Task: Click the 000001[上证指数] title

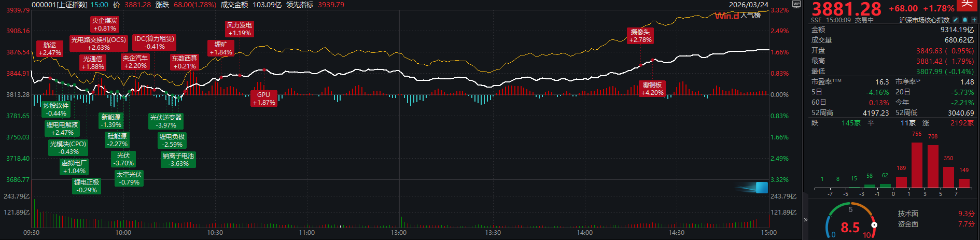Action: (x=60, y=5)
